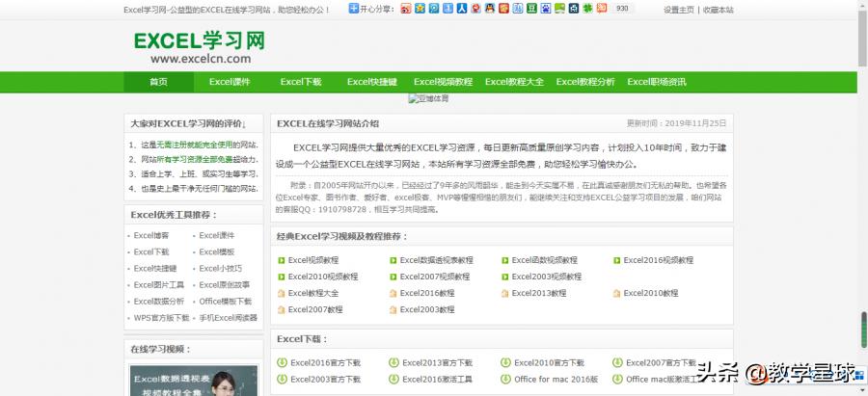This screenshot has width=868, height=396.
Task: Open WPS官方版下载 in tools sidebar
Action: 161,318
